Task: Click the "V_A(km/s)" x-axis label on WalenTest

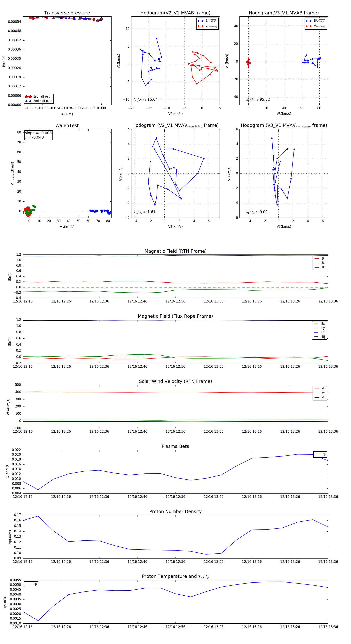Action: click(67, 227)
